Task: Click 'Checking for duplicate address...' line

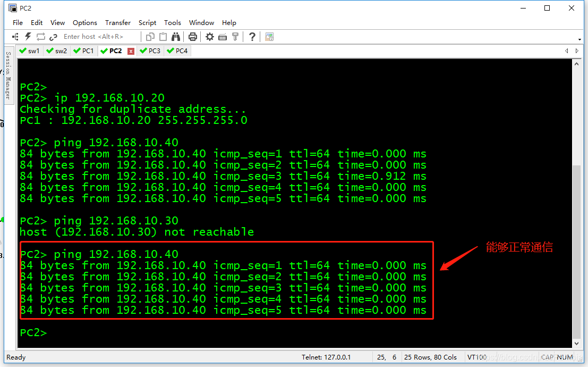Action: click(x=133, y=109)
